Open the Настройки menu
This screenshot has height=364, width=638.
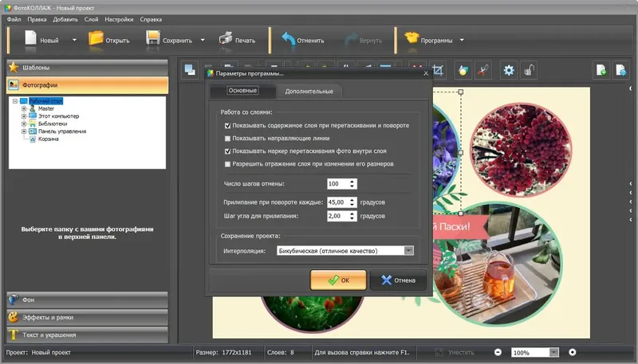[x=119, y=19]
